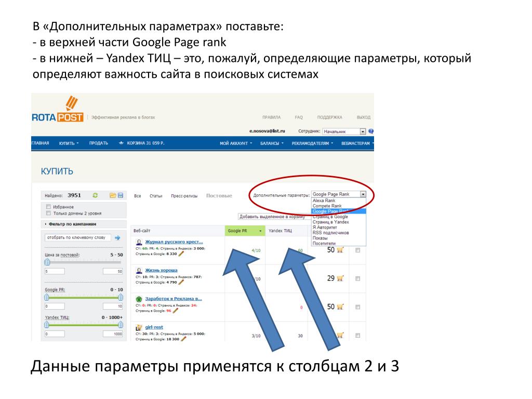Save filter with the floppy disk icon
This screenshot has width=532, height=399.
coord(121,195)
